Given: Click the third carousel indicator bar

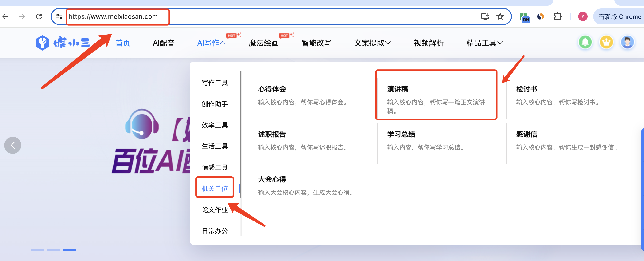Looking at the screenshot, I should click(x=69, y=250).
